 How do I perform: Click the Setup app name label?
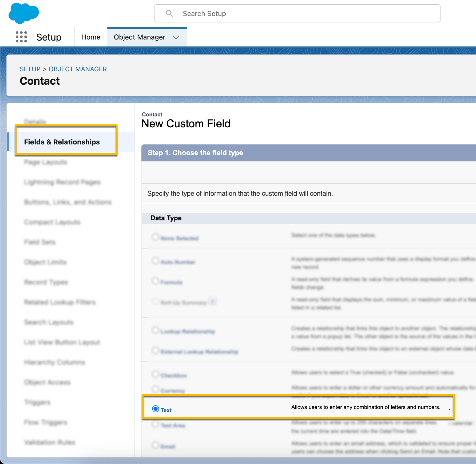click(49, 37)
